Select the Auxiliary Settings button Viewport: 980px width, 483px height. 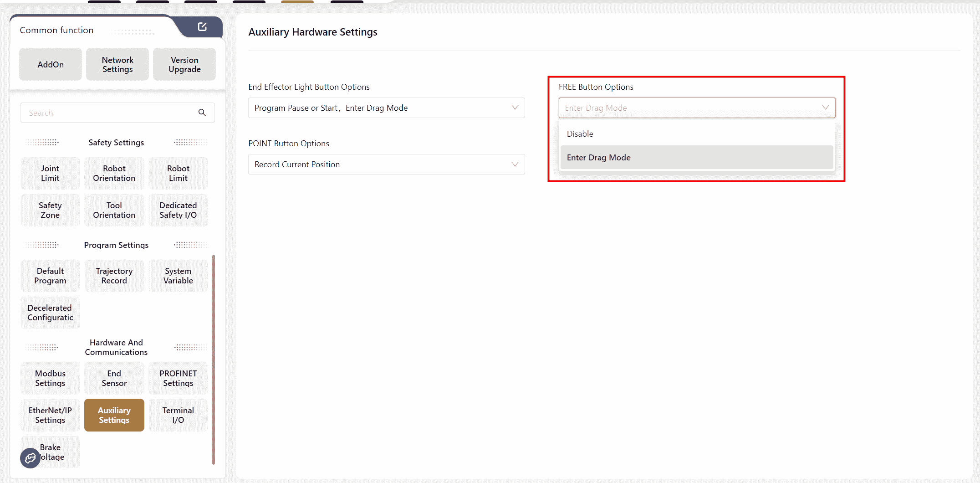[x=114, y=415]
